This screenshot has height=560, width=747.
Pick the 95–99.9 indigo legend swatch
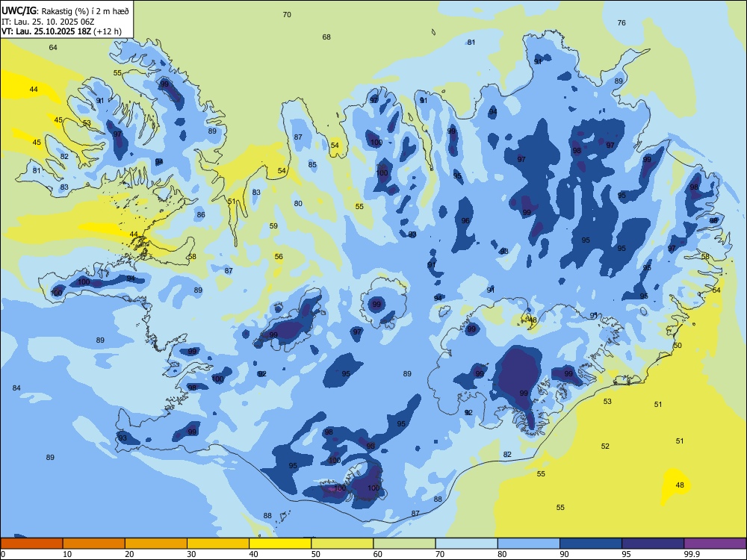pyautogui.click(x=653, y=544)
